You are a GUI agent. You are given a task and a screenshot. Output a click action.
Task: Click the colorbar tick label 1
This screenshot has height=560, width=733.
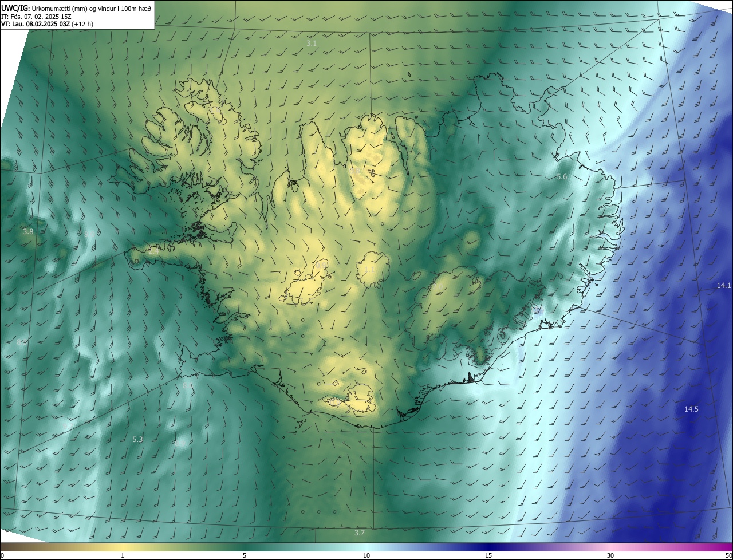123,555
